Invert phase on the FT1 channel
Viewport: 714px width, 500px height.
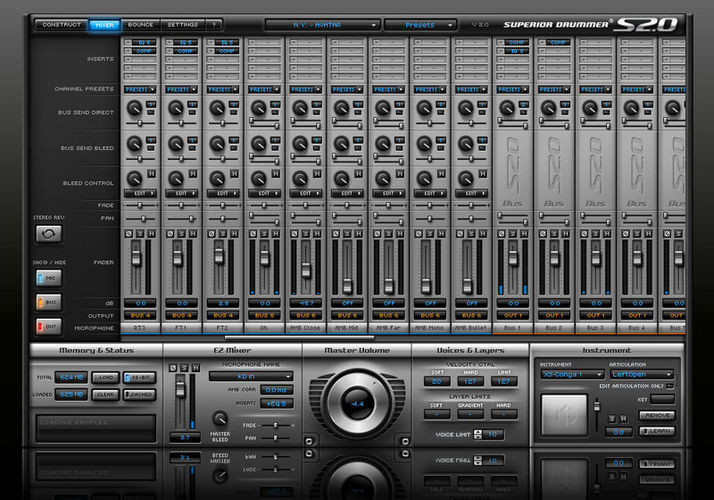coord(170,234)
